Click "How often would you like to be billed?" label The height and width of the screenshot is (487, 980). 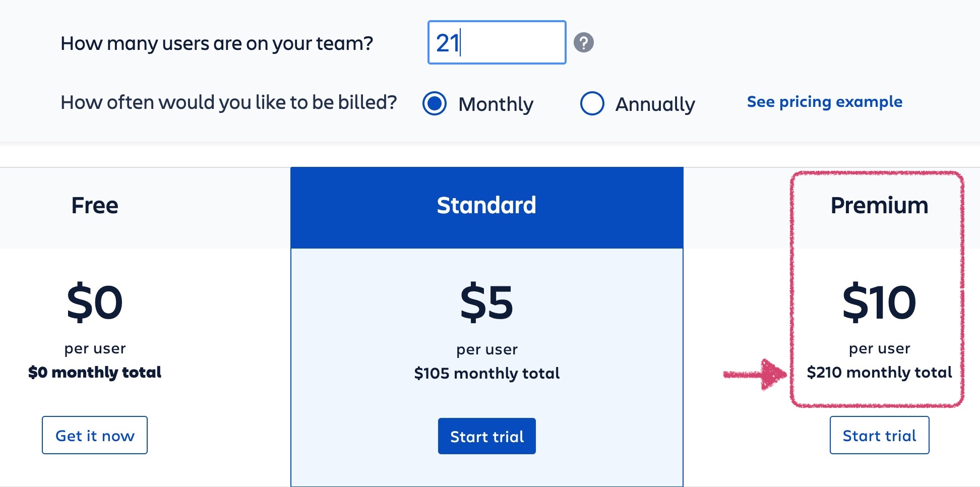[x=229, y=102]
